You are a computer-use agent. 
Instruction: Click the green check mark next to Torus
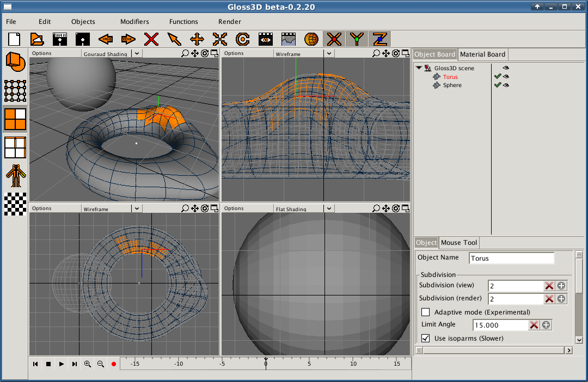pyautogui.click(x=498, y=77)
